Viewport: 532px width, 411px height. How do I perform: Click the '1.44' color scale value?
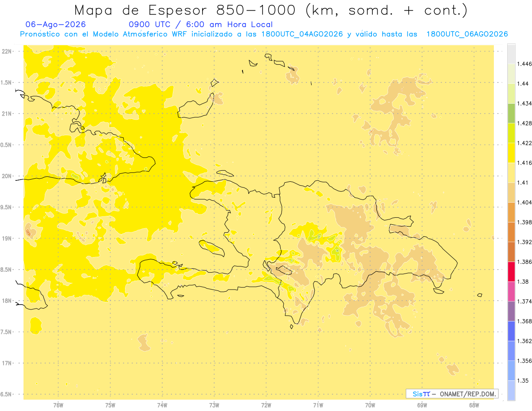523,84
